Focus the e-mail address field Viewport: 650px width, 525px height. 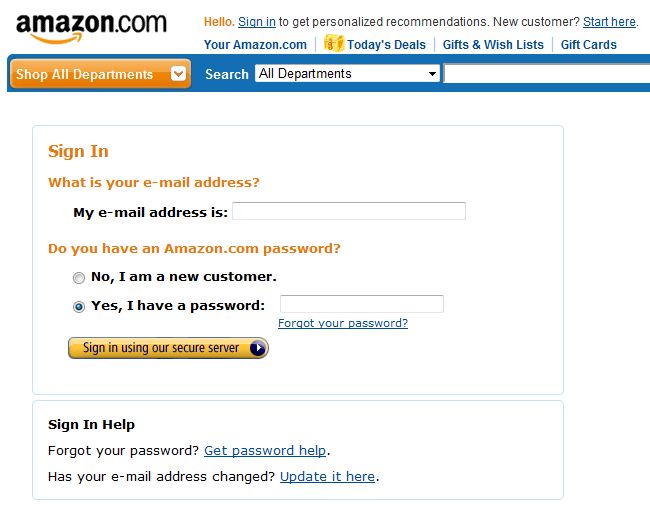point(349,211)
